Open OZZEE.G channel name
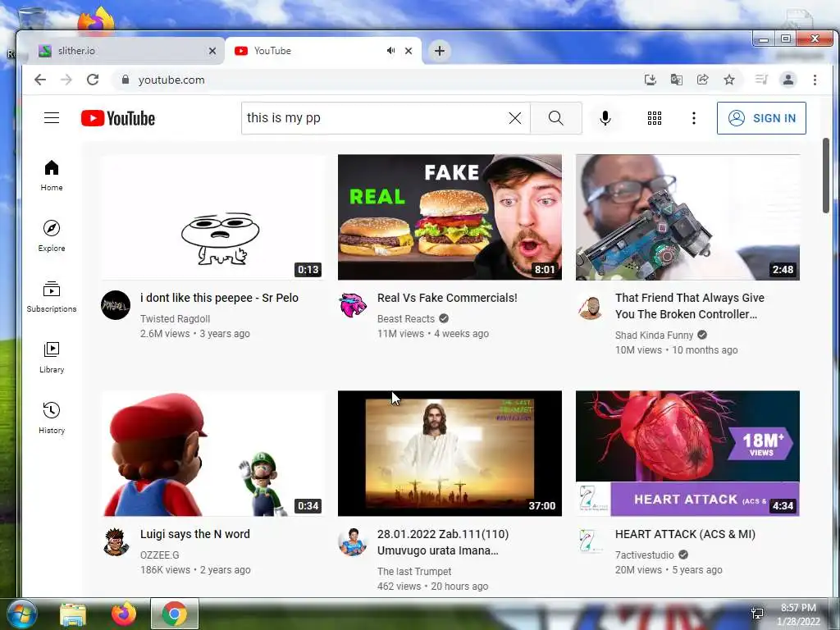The height and width of the screenshot is (630, 840). pyautogui.click(x=160, y=555)
